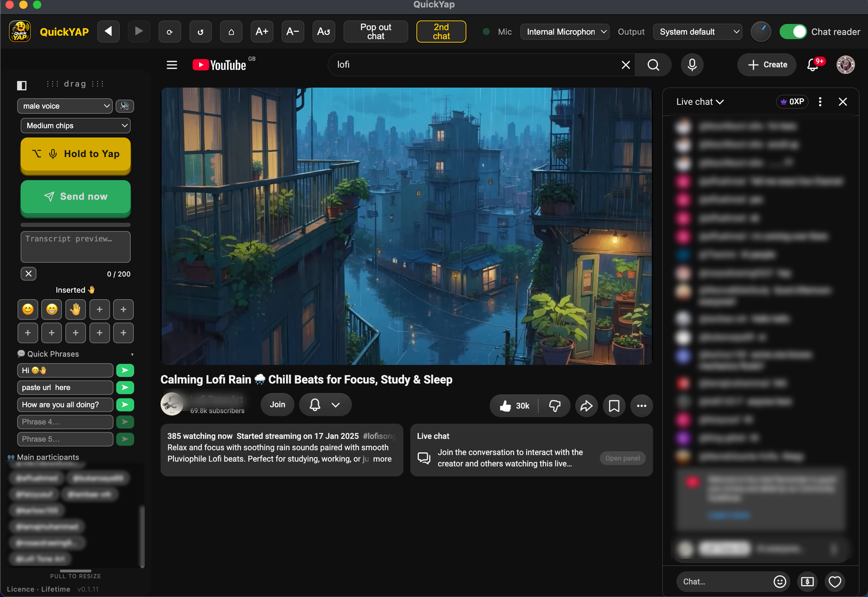Click the Join channel button
Image resolution: width=868 pixels, height=597 pixels.
[x=277, y=405]
